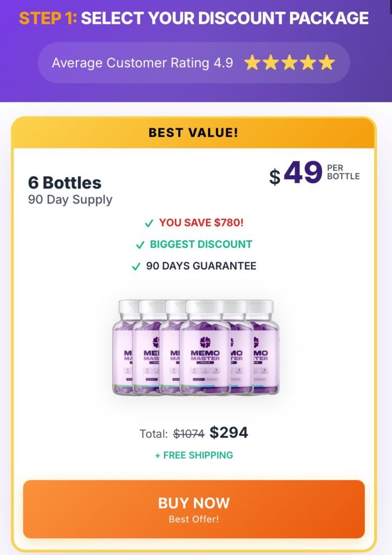This screenshot has width=392, height=555.
Task: Click the 90 DAYS GUARANTEE text
Action: pyautogui.click(x=201, y=266)
